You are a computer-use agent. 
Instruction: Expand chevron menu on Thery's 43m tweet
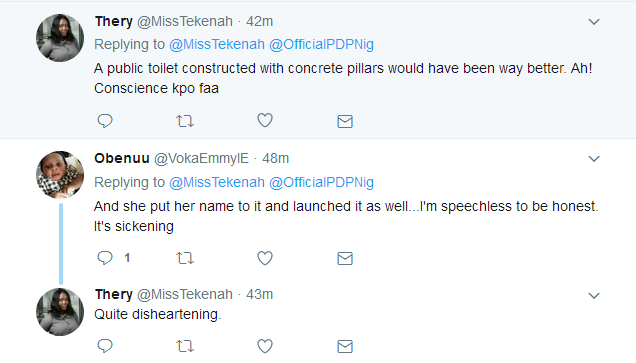(594, 296)
